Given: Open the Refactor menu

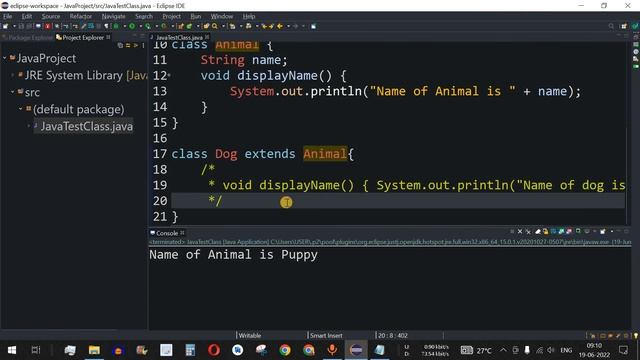Looking at the screenshot, I should click(81, 16).
